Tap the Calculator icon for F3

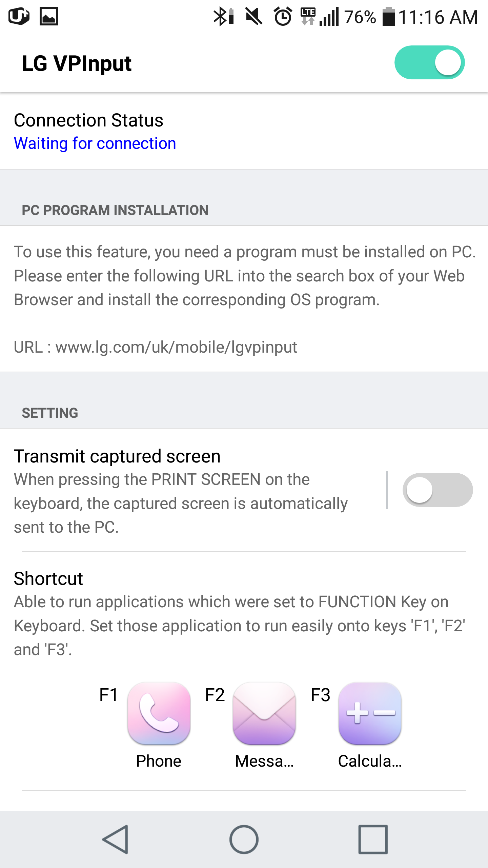[x=370, y=713]
